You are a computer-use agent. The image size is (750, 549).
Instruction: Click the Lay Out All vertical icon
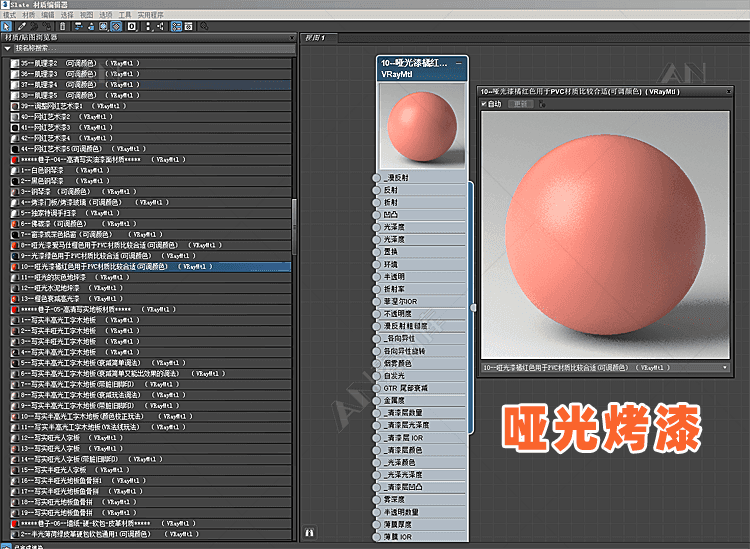[x=148, y=26]
